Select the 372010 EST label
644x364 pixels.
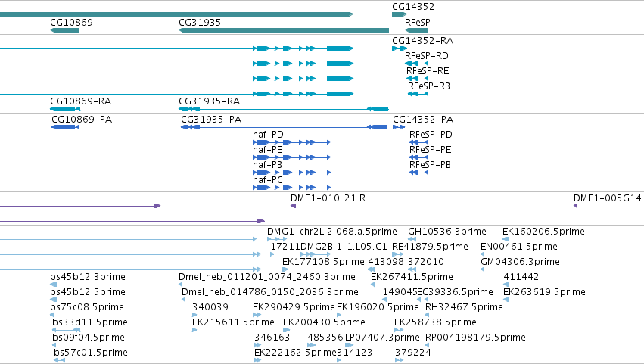pyautogui.click(x=426, y=262)
